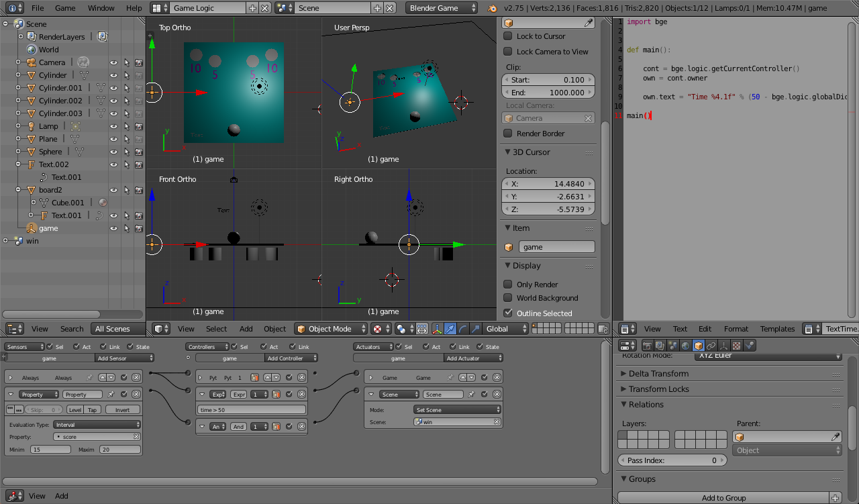Enable Lock Camera to View checkbox
859x504 pixels.
(x=508, y=52)
